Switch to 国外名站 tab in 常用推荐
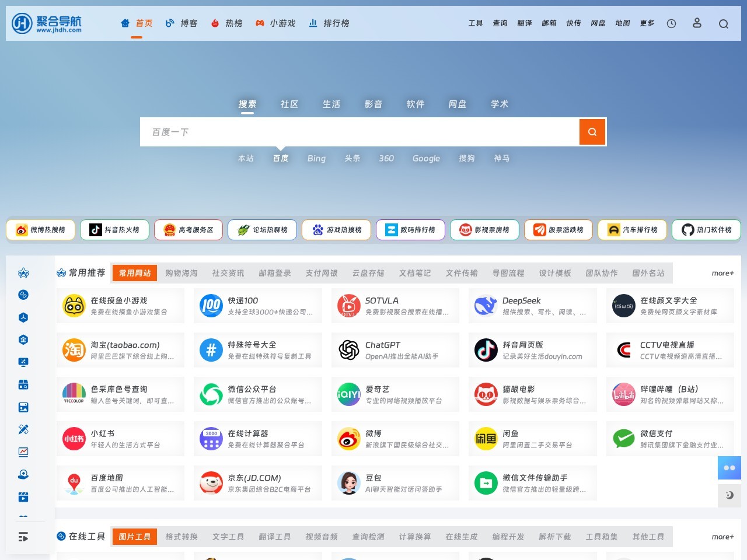This screenshot has height=560, width=747. pyautogui.click(x=648, y=273)
